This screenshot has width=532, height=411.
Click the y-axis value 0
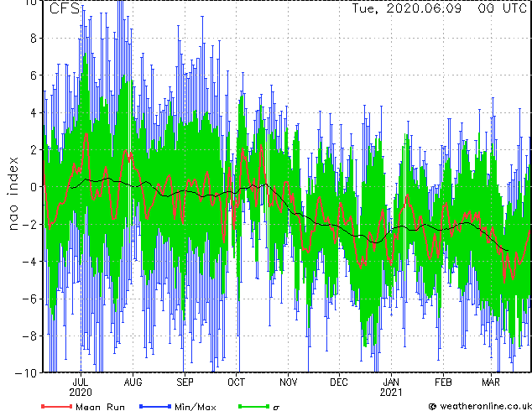click(x=34, y=187)
